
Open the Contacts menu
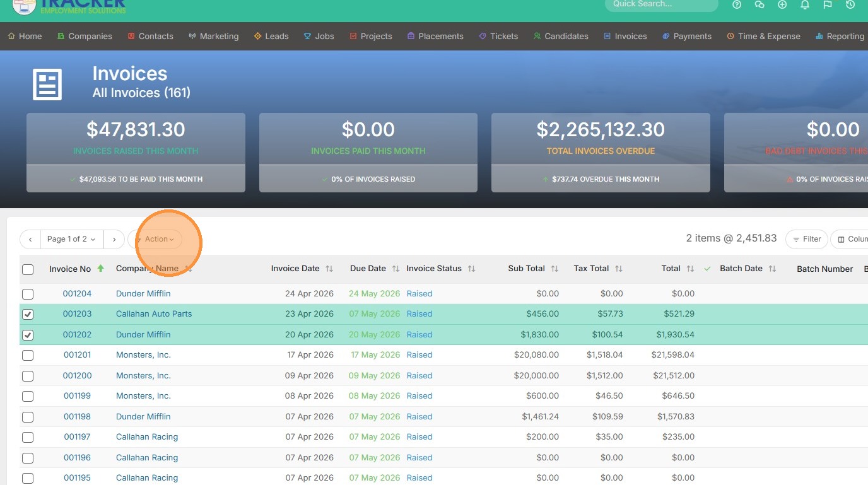tap(150, 36)
